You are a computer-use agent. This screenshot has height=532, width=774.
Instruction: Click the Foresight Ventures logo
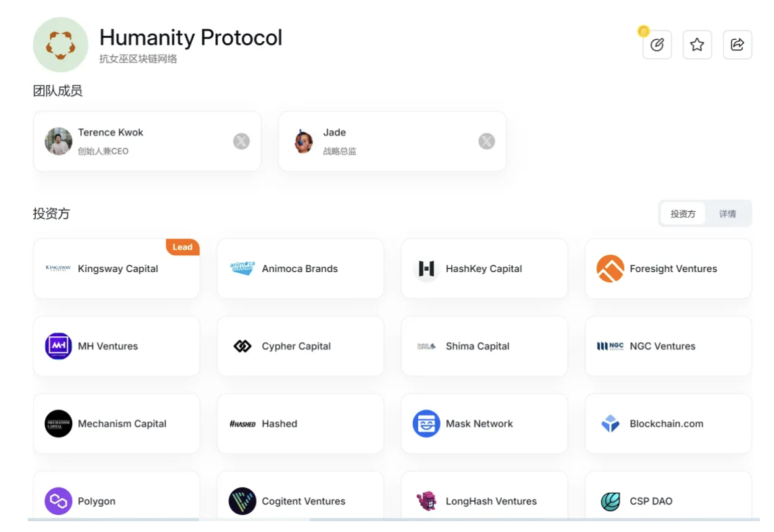pos(610,269)
